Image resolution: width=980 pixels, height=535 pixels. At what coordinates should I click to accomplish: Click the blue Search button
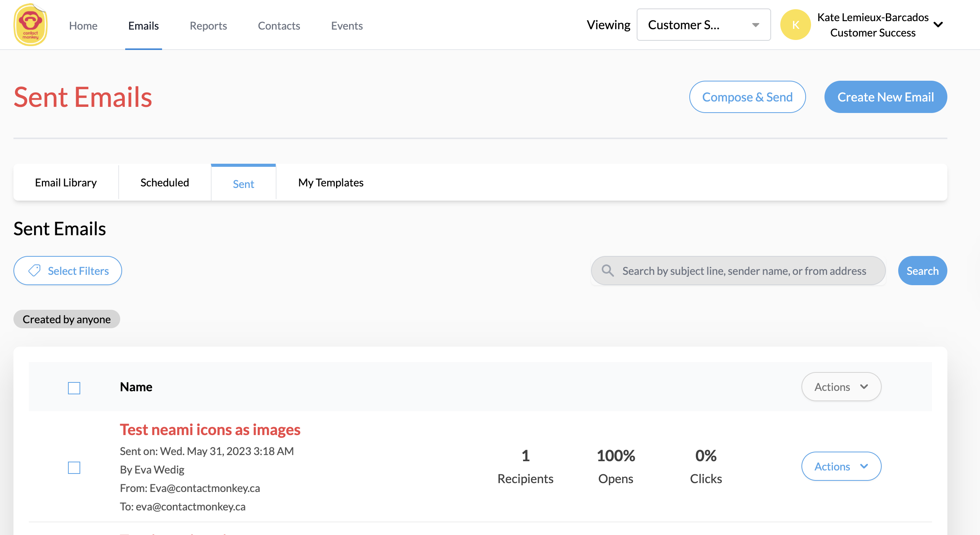tap(922, 271)
